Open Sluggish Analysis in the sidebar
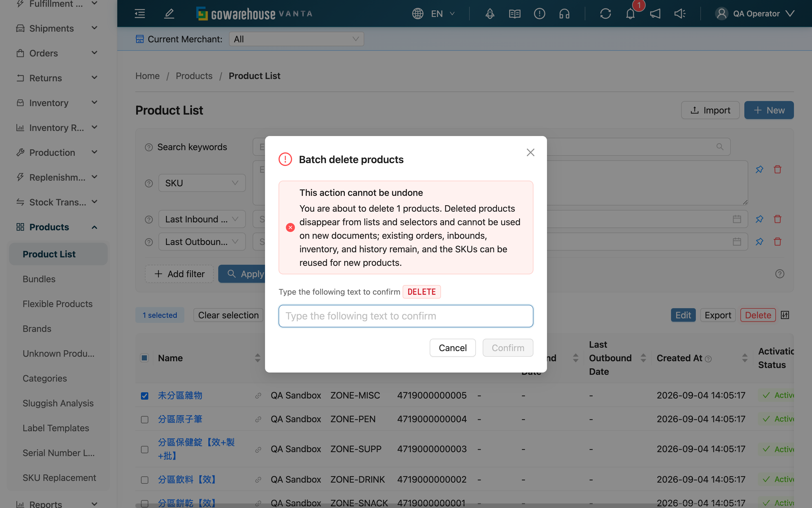This screenshot has width=812, height=508. 58,403
